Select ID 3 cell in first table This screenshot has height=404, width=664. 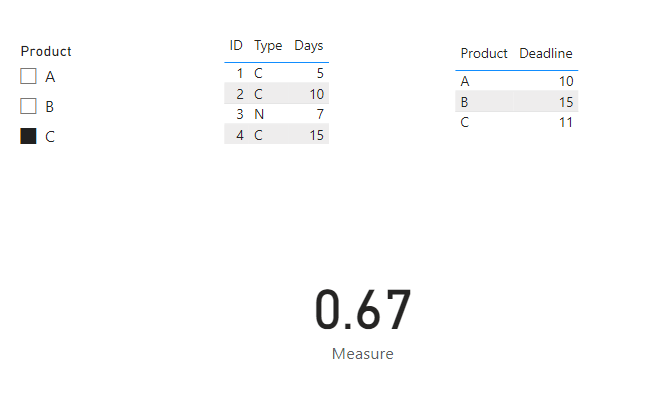coord(240,114)
